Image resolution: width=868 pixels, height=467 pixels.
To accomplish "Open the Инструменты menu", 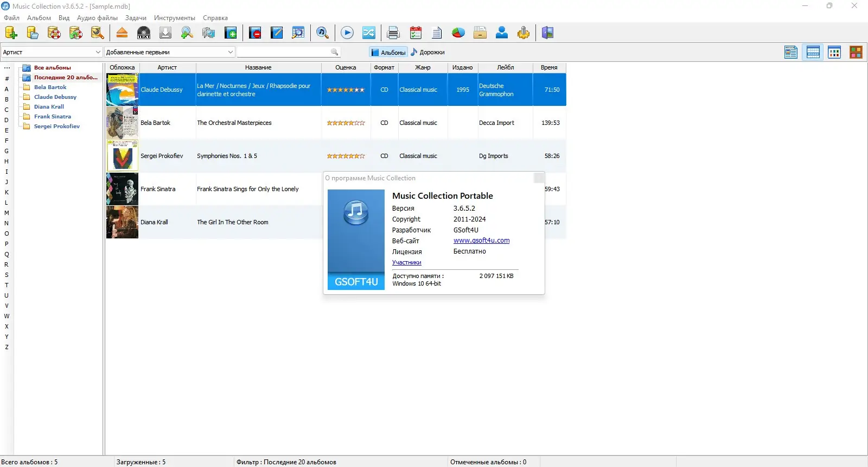I will (x=175, y=18).
